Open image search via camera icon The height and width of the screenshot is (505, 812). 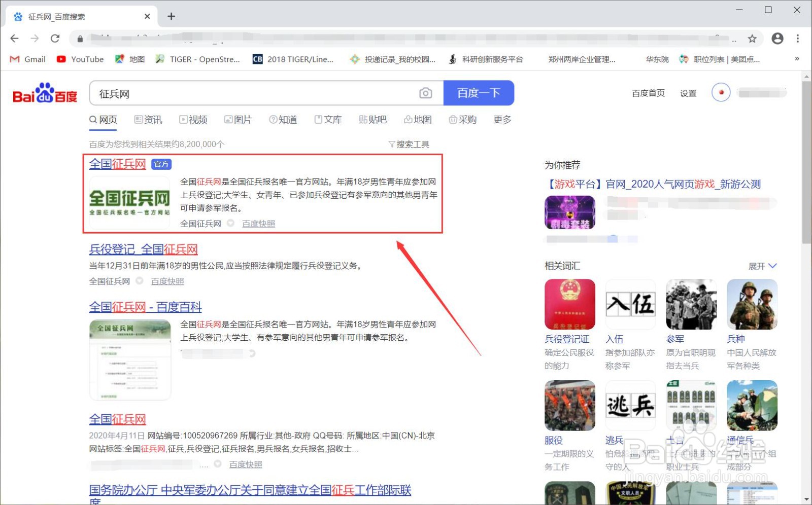point(426,93)
